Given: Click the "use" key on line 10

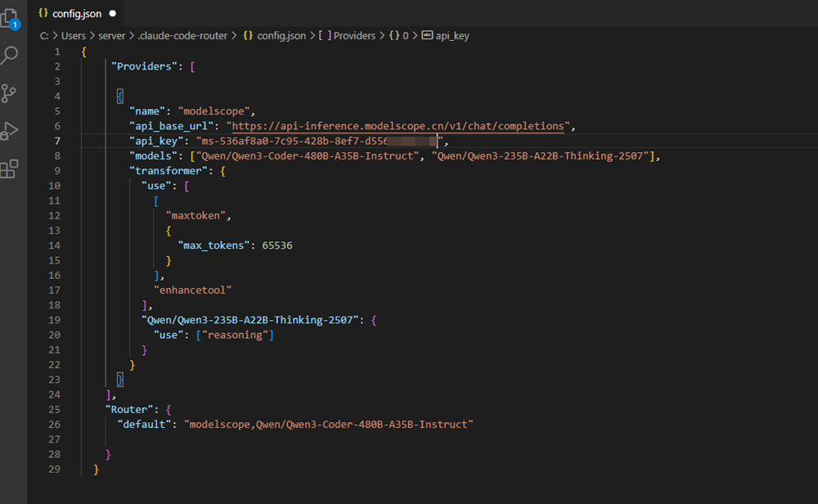Looking at the screenshot, I should 156,186.
